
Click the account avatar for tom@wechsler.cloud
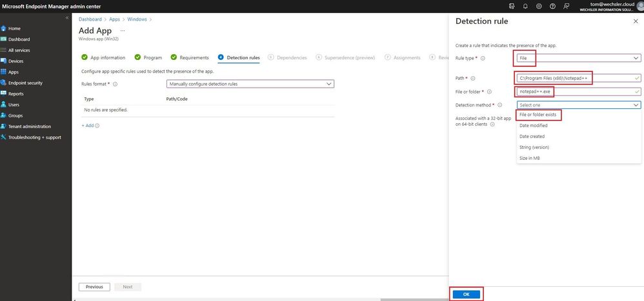639,7
